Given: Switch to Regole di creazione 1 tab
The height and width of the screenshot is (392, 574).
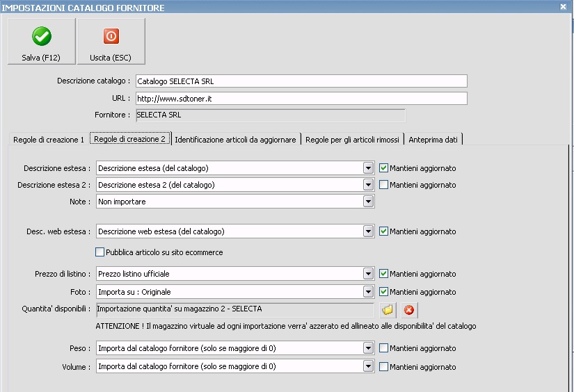Looking at the screenshot, I should tap(49, 139).
